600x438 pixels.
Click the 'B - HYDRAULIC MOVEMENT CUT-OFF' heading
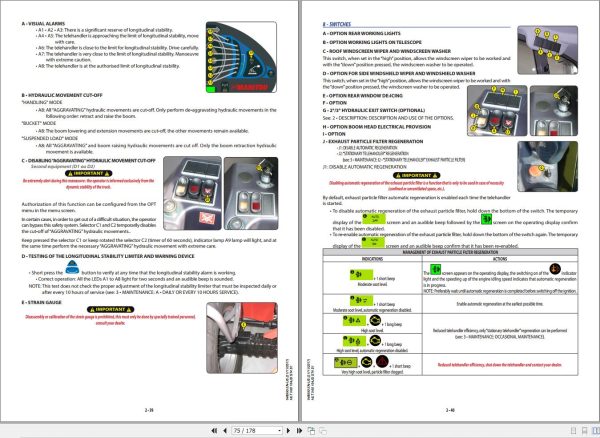[x=62, y=95]
